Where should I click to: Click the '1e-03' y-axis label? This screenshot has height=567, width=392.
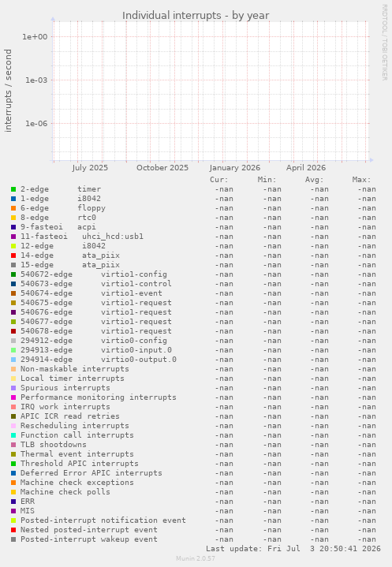tap(36, 80)
